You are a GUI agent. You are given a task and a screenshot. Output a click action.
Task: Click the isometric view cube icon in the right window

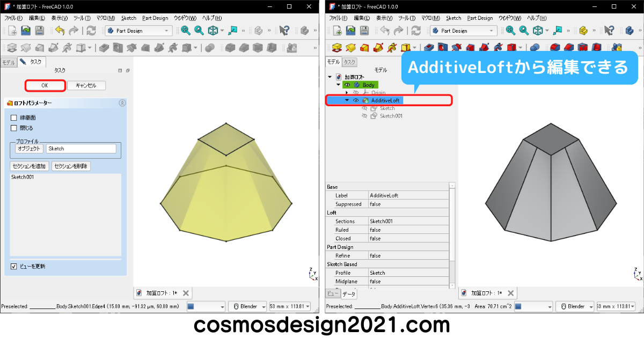click(x=538, y=31)
